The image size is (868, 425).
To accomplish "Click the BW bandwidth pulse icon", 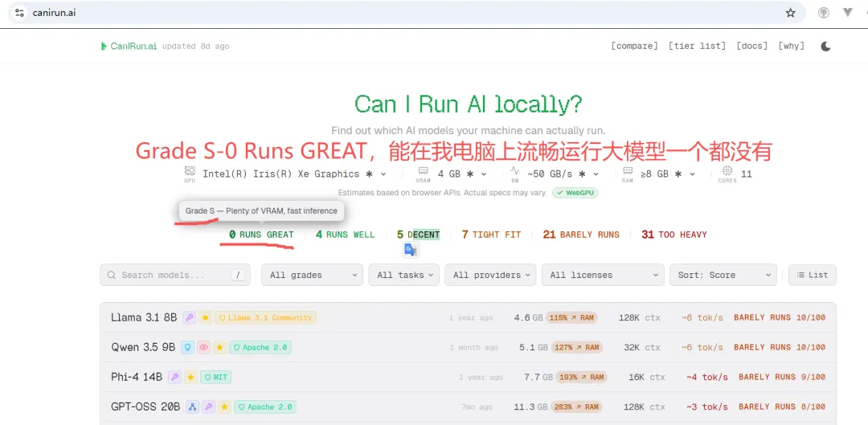I will pyautogui.click(x=515, y=170).
